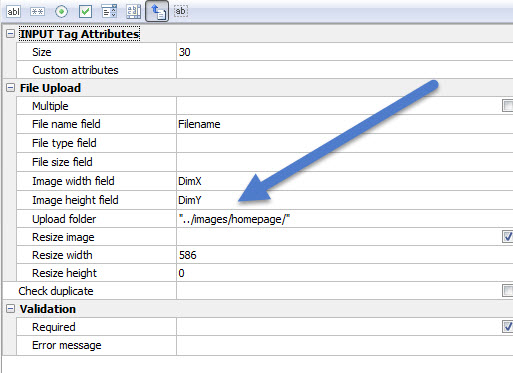Click the Image height field label

point(75,200)
